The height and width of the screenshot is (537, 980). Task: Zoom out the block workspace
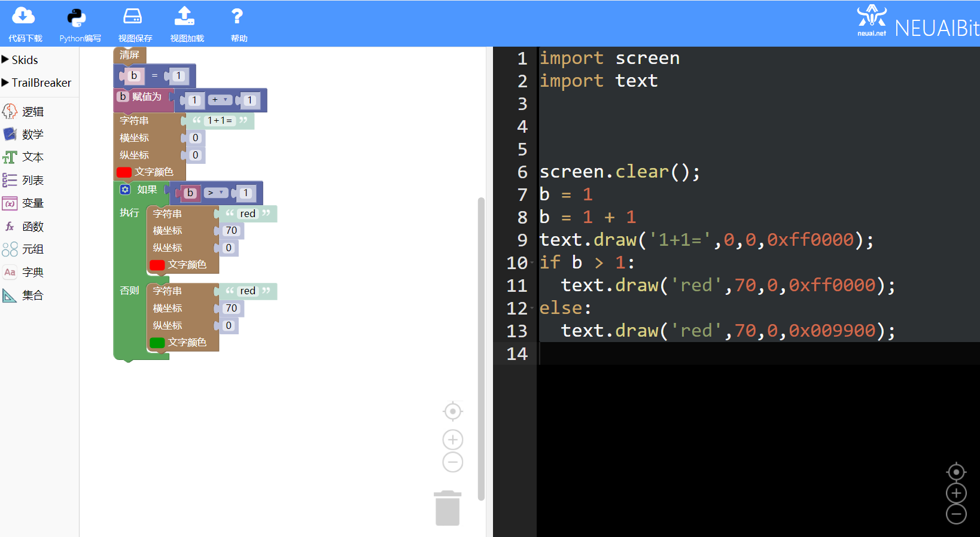coord(453,462)
